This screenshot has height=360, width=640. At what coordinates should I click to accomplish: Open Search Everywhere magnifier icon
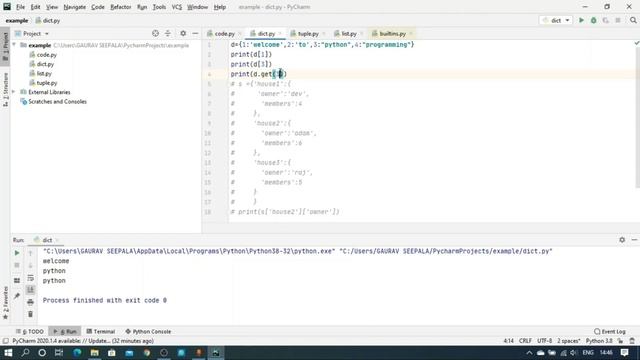633,20
